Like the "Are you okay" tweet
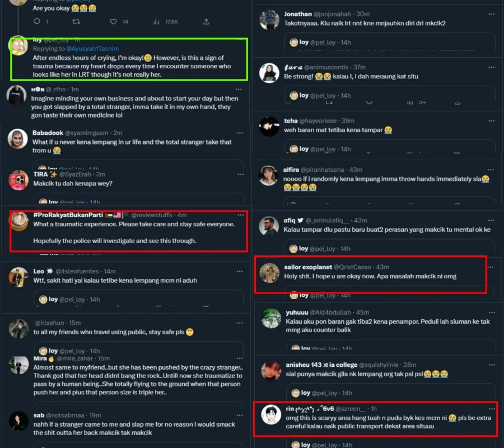The image size is (504, 448). tap(114, 21)
